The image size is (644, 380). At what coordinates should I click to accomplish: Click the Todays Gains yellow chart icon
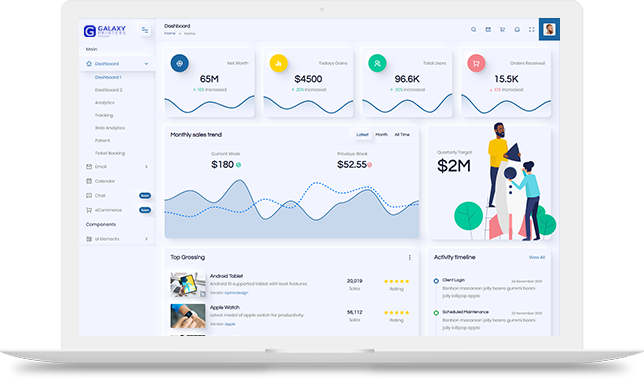(x=278, y=63)
